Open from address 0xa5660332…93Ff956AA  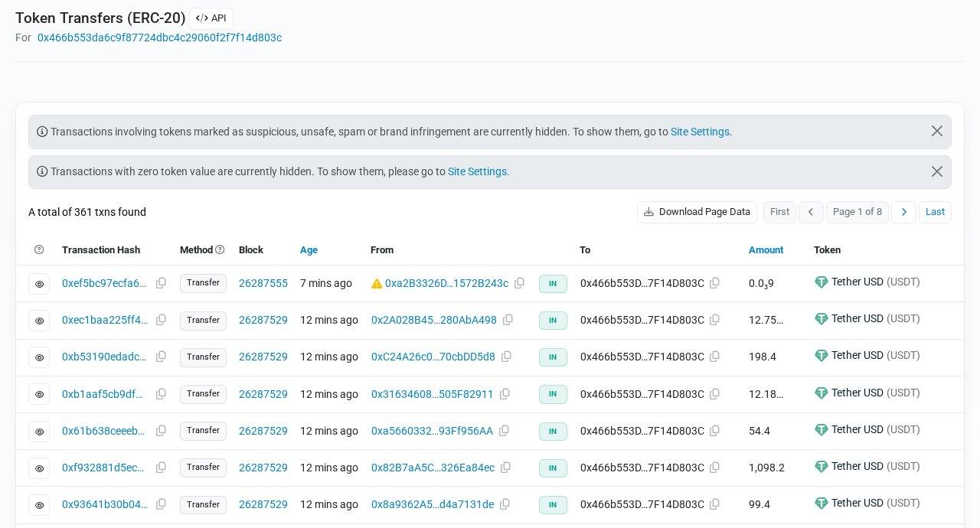point(432,431)
